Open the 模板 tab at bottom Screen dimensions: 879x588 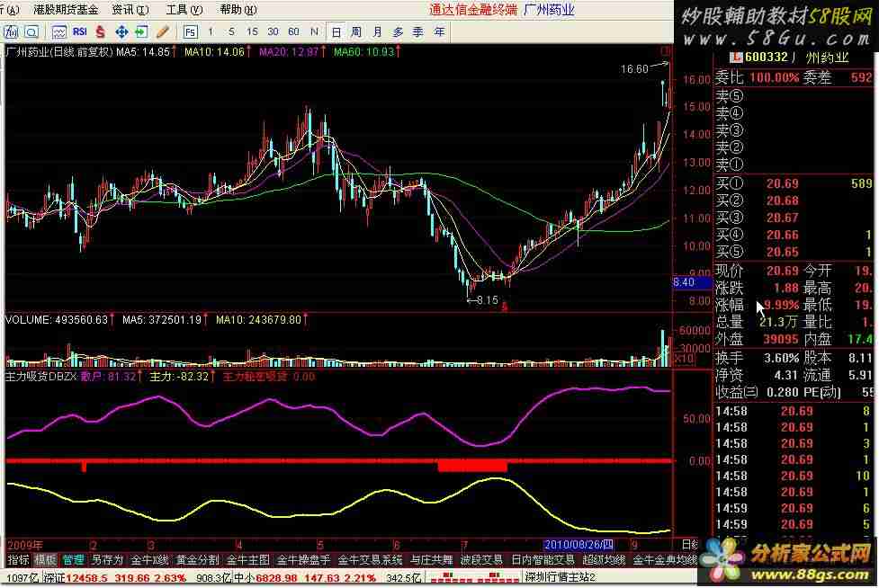pos(45,559)
